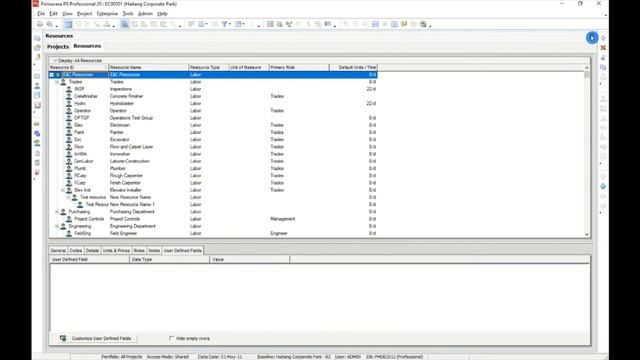This screenshot has height=360, width=640.
Task: Click the green tool toolbar icon beside the columns icons
Action: 289,24
